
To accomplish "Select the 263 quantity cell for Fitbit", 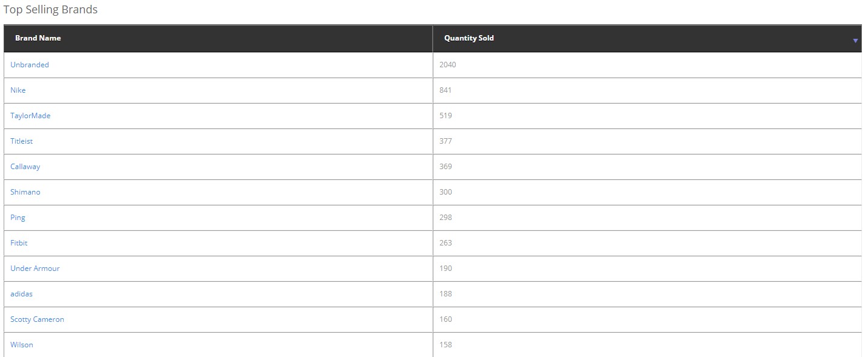I will (x=446, y=243).
